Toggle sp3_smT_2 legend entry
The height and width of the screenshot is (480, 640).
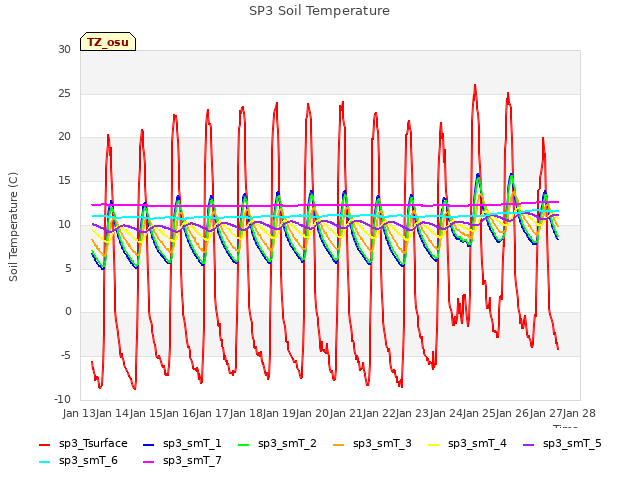tap(278, 444)
